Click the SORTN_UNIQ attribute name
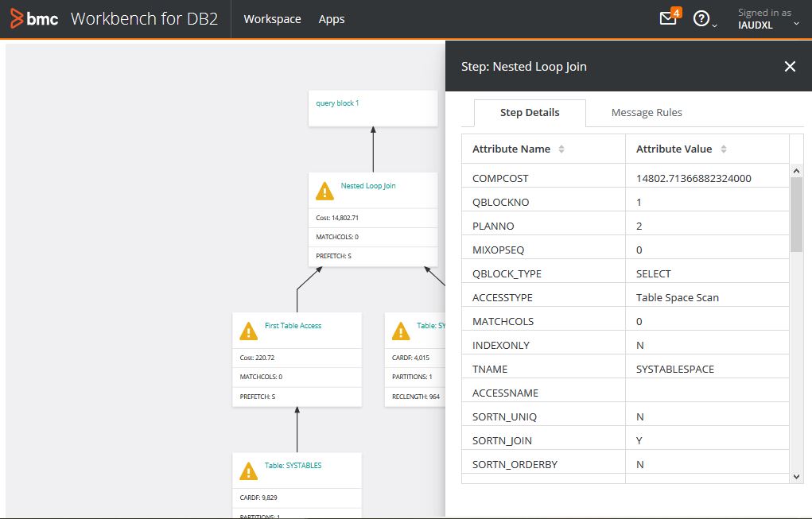Image resolution: width=812 pixels, height=519 pixels. [504, 416]
